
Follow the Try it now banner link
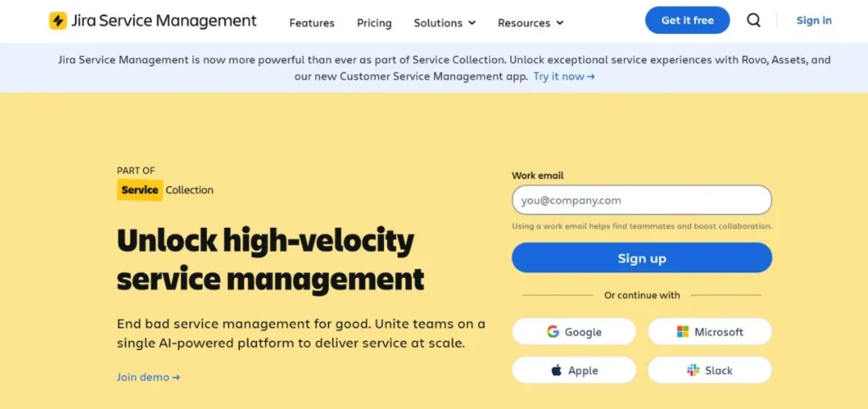click(564, 76)
